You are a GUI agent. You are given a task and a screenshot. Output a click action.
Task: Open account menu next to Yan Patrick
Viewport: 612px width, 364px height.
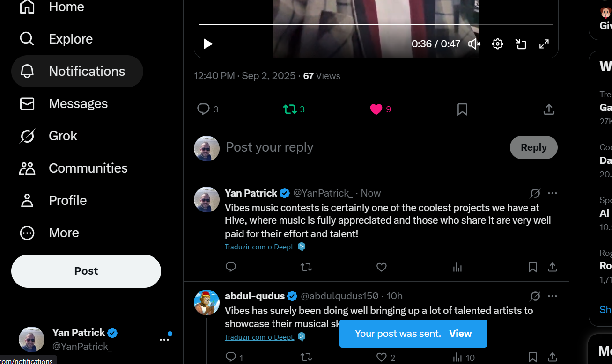164,339
